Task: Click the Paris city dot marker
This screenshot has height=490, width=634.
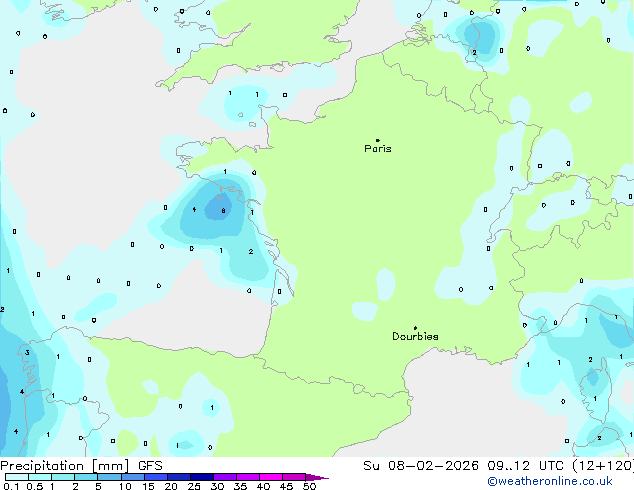Action: coord(378,140)
